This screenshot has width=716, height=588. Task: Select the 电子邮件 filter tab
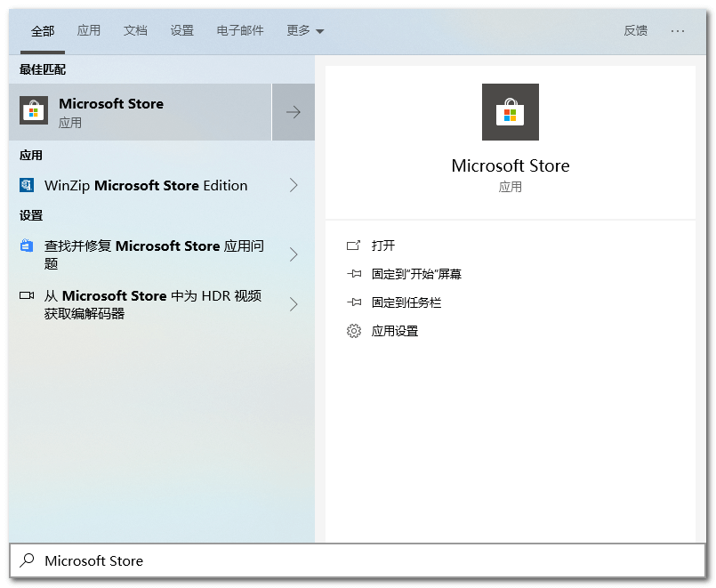[x=240, y=30]
